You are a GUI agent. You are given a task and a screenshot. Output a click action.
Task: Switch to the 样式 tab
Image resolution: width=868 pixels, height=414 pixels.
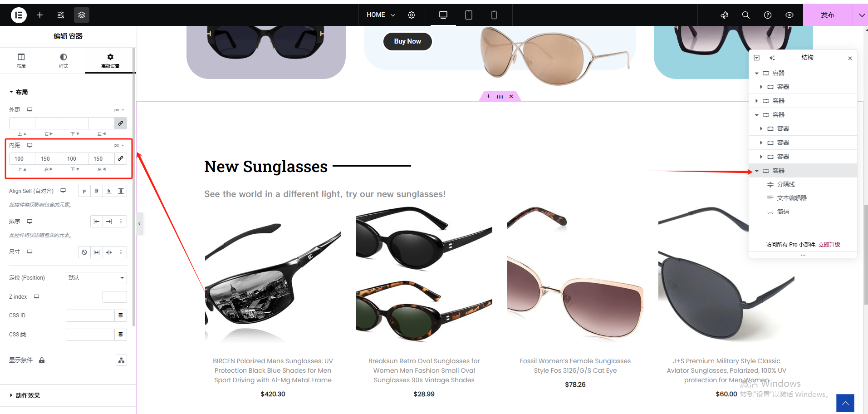64,60
